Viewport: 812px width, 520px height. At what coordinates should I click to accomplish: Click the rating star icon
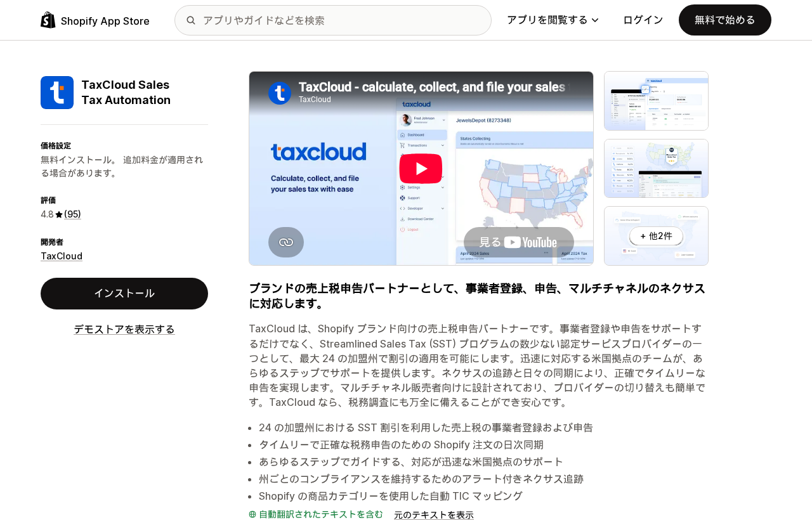coord(59,214)
